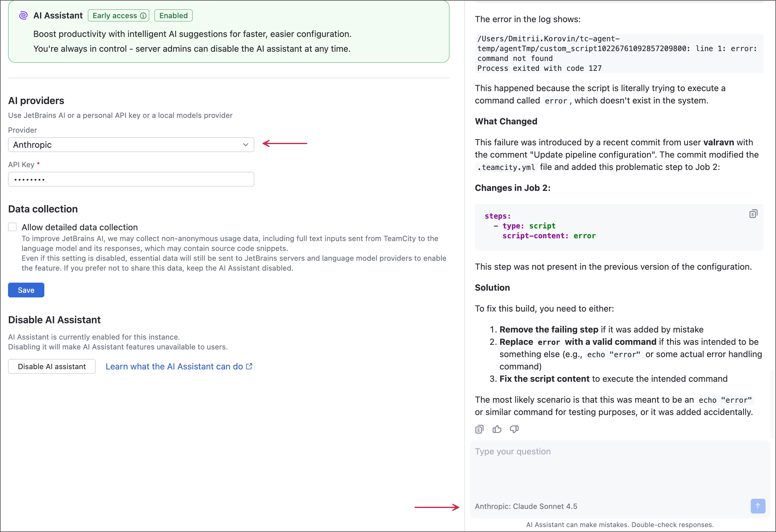Click the .teamcity.yml inline code
The image size is (776, 532).
(506, 167)
